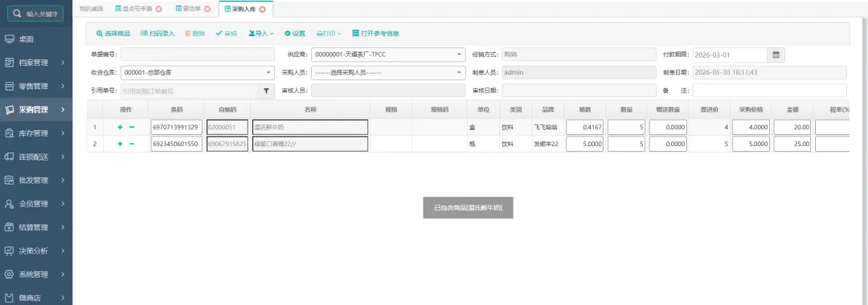Click the 会员管理 sidebar icon

(x=9, y=204)
